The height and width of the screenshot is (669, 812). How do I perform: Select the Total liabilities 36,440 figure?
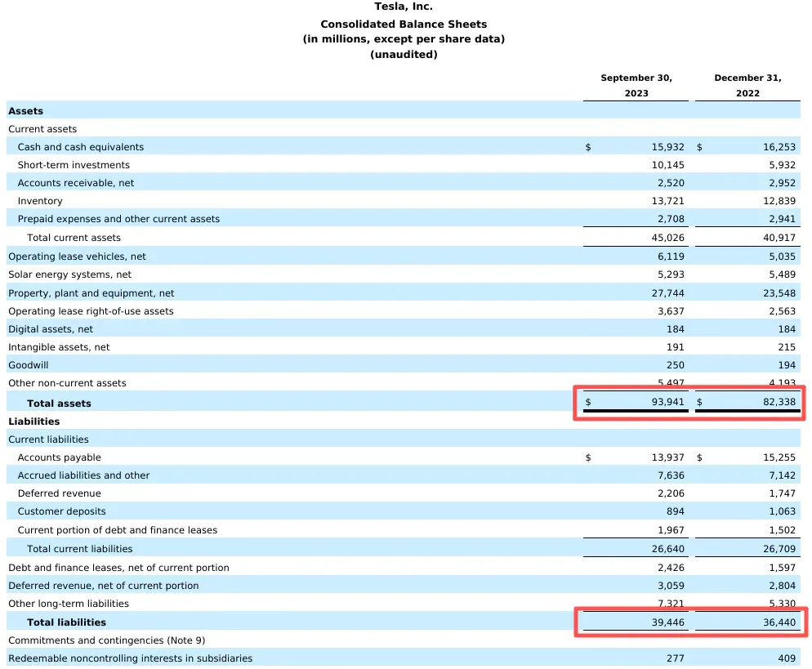779,622
